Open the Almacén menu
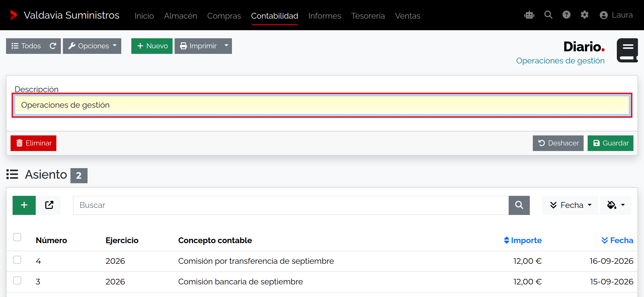The image size is (644, 297). (x=181, y=16)
